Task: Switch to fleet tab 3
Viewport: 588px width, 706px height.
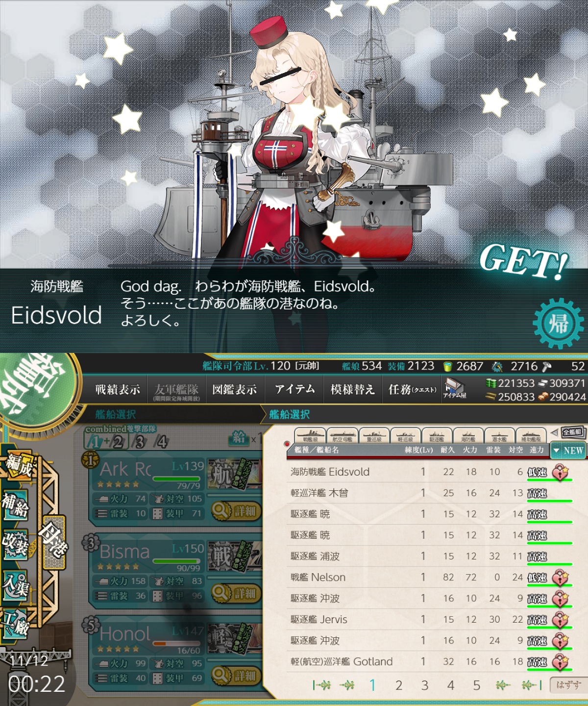Action: pos(140,442)
